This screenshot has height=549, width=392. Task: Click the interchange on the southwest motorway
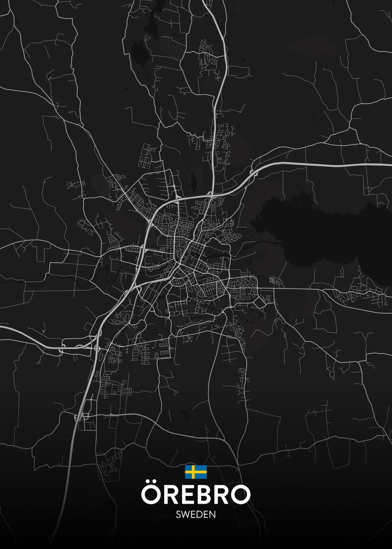coord(81,417)
